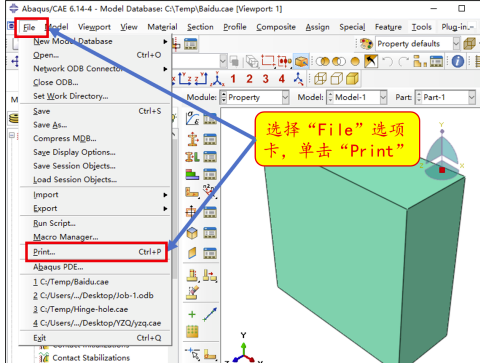Apply custom view number 3
The height and width of the screenshot is (363, 480).
coord(265,79)
